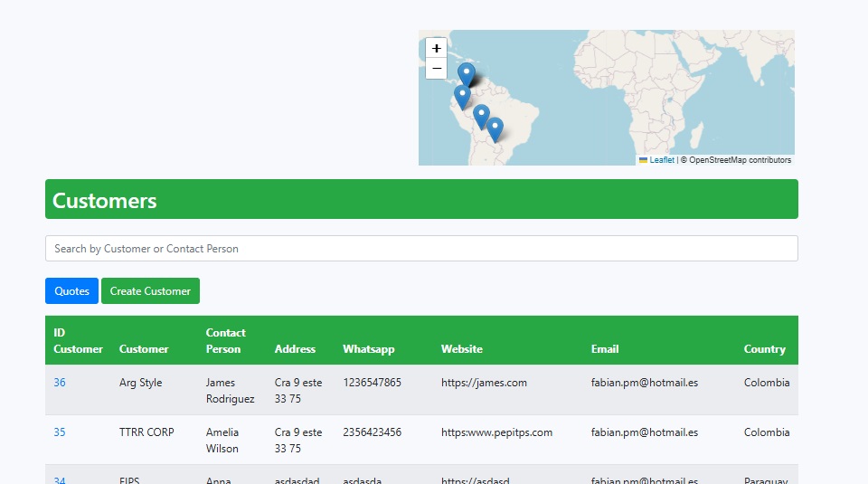Screen dimensions: 868x484
Task: Open the OpenStreetMap contributors link
Action: pyautogui.click(x=740, y=160)
